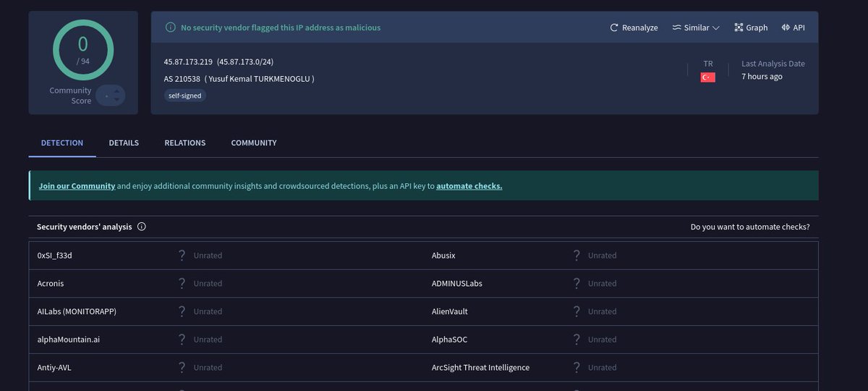The width and height of the screenshot is (868, 391).
Task: Click the Graph button label
Action: coord(757,28)
